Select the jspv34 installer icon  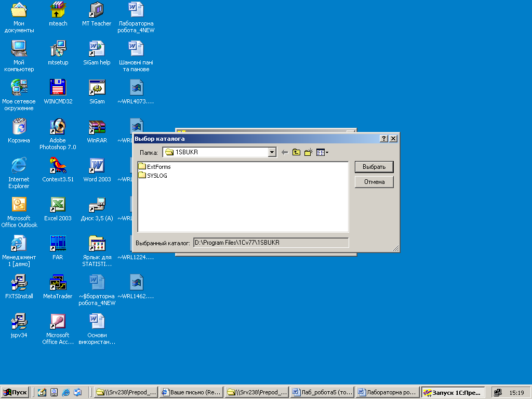coord(19,326)
